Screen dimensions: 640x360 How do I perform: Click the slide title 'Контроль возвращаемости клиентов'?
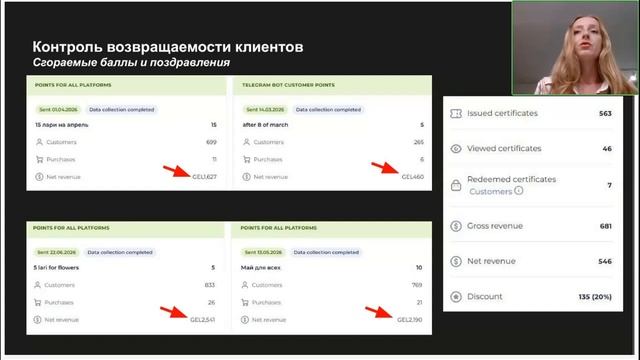168,47
